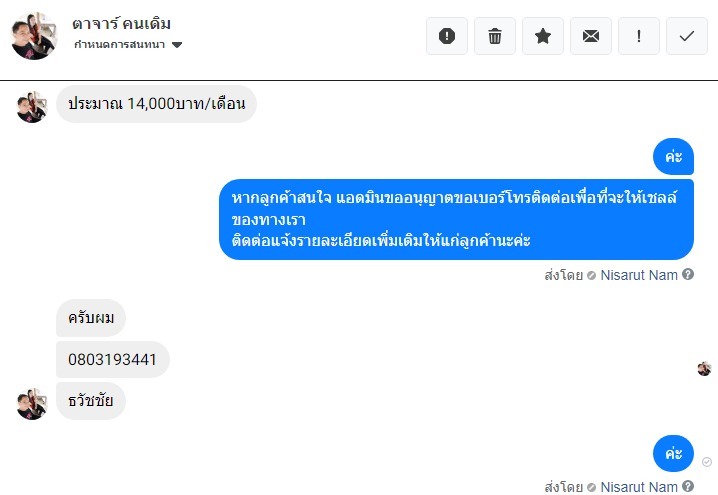The height and width of the screenshot is (495, 718).
Task: Select the phone number message 0803193441
Action: pyautogui.click(x=113, y=359)
